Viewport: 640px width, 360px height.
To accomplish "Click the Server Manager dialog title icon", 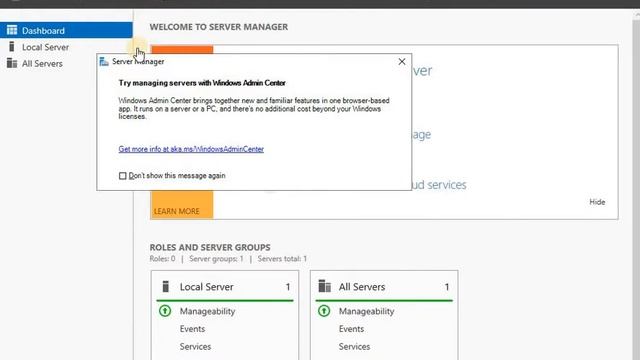I will click(104, 61).
